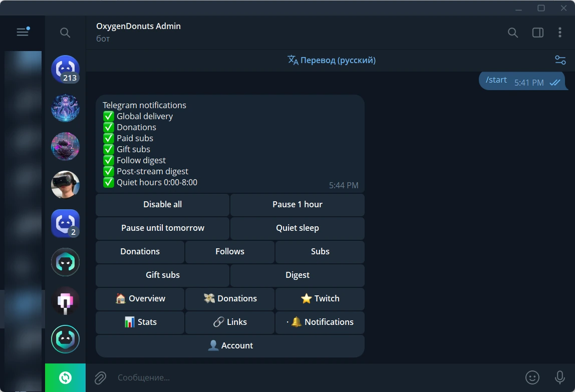Viewport: 575px width, 392px height.
Task: Click the Telegram notifications heading text
Action: [144, 105]
